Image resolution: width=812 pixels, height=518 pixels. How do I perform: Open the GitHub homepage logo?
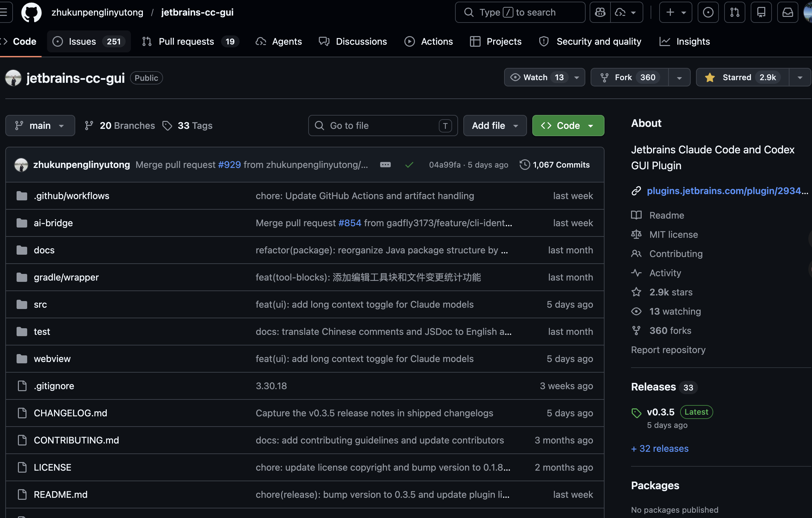(31, 13)
